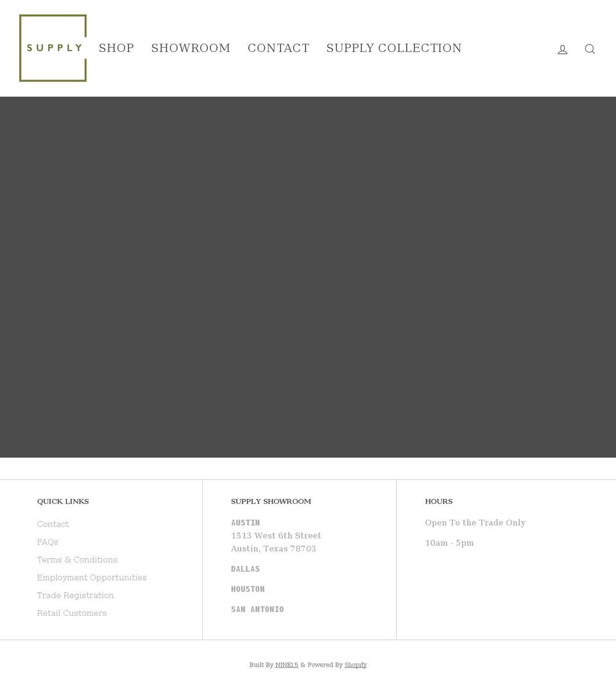Image resolution: width=616 pixels, height=691 pixels.
Task: Click the 10am - 5pm hours text
Action: tap(449, 543)
